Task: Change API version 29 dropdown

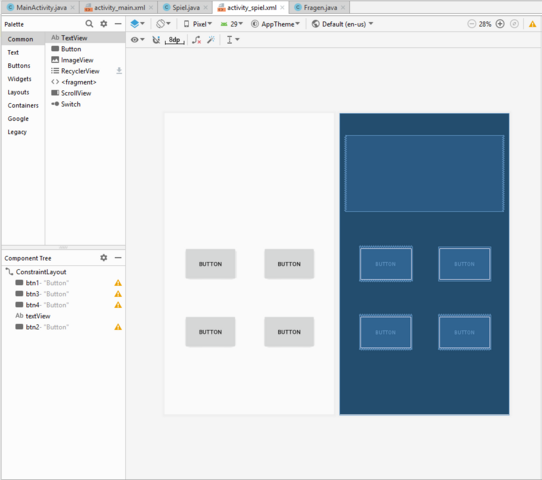Action: (232, 24)
